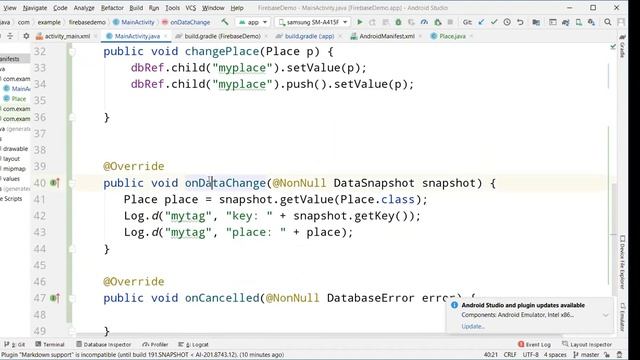
Task: Close the MainActivity.java tab
Action: click(165, 36)
